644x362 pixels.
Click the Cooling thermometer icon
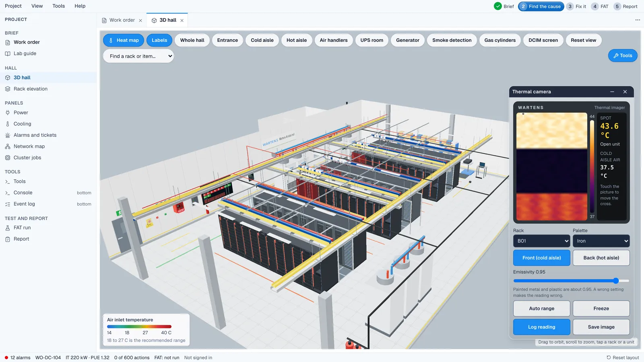click(x=8, y=124)
